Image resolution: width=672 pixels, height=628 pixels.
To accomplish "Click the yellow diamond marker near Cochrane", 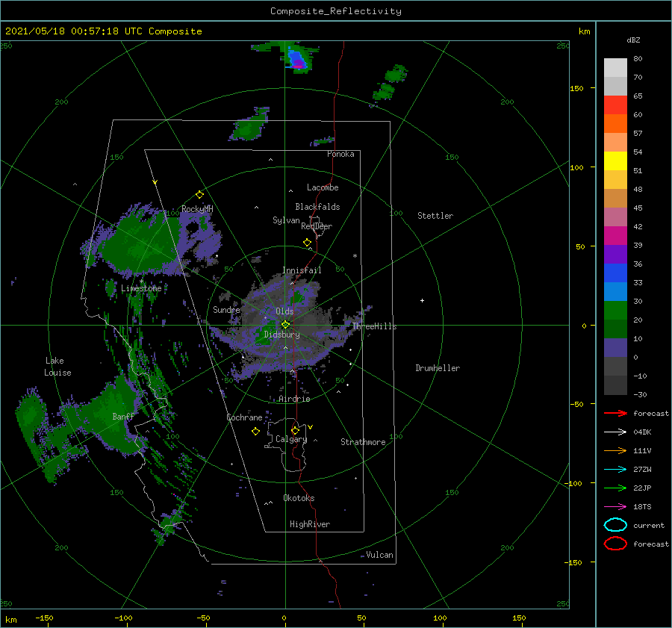I will pyautogui.click(x=255, y=432).
